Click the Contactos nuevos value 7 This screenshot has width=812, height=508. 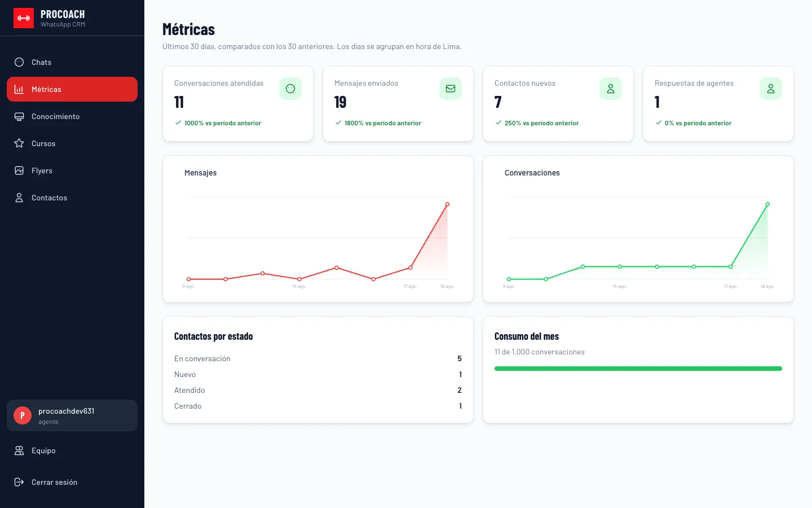pos(498,102)
